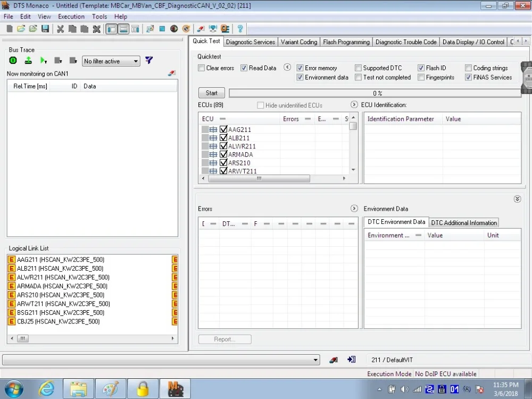
Task: Open the bottom command combo box dropdown
Action: pyautogui.click(x=317, y=360)
